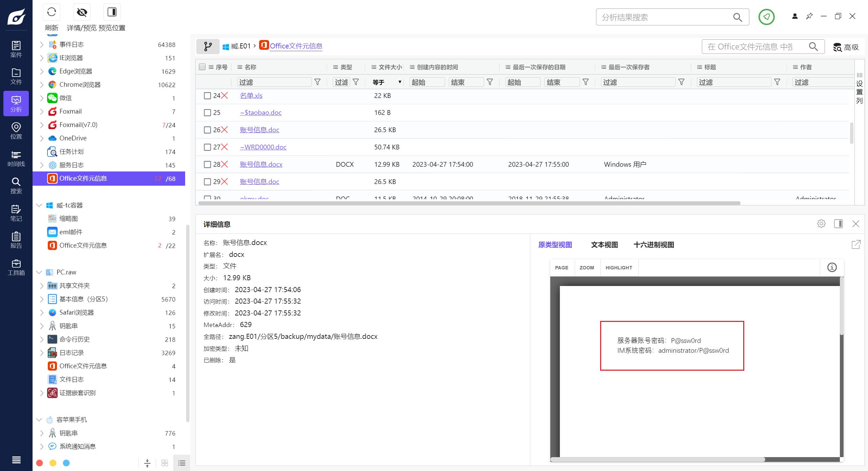Click the branch tree icon beside breadcrumb
868x471 pixels.
[x=208, y=46]
